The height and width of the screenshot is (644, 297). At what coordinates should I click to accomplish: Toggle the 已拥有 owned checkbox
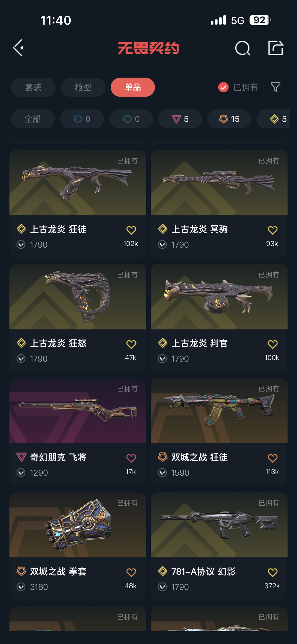(223, 87)
